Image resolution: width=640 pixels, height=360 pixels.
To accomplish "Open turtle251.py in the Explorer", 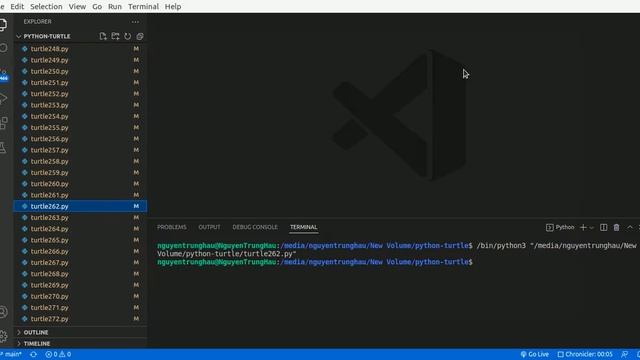I will (x=81, y=83).
